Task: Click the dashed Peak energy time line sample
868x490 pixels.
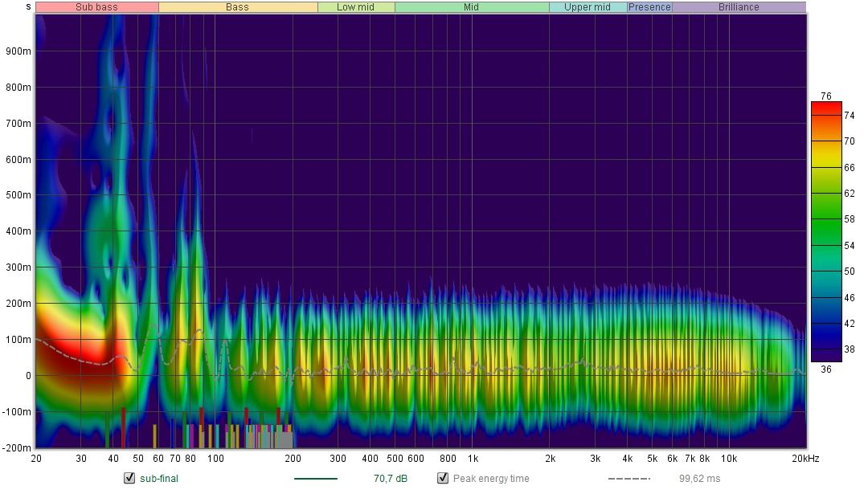Action: (629, 479)
